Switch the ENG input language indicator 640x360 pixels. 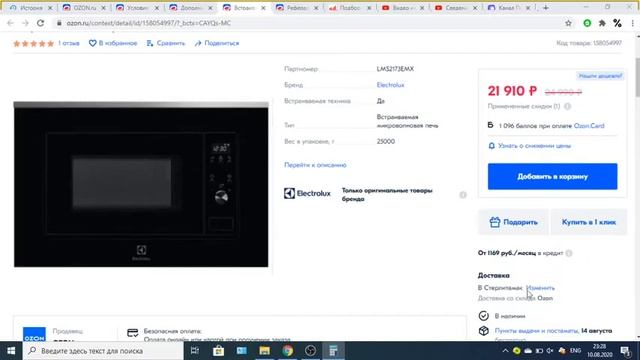pos(576,351)
